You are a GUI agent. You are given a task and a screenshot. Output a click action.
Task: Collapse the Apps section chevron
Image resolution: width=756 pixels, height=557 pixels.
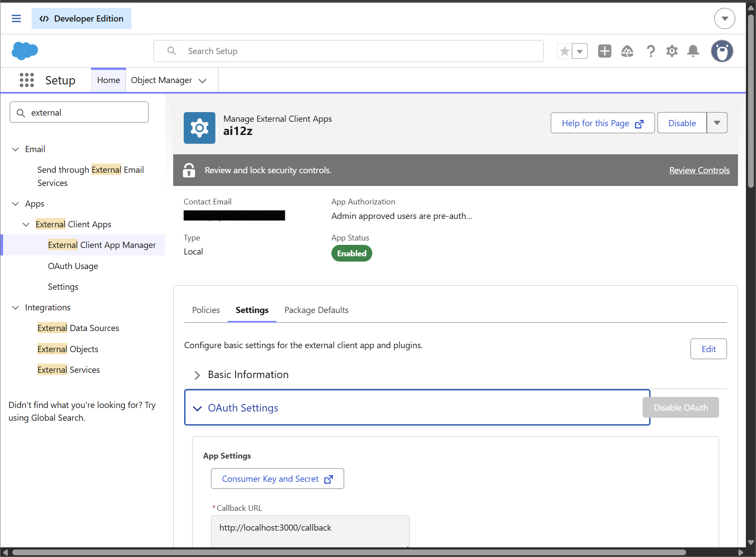(15, 204)
